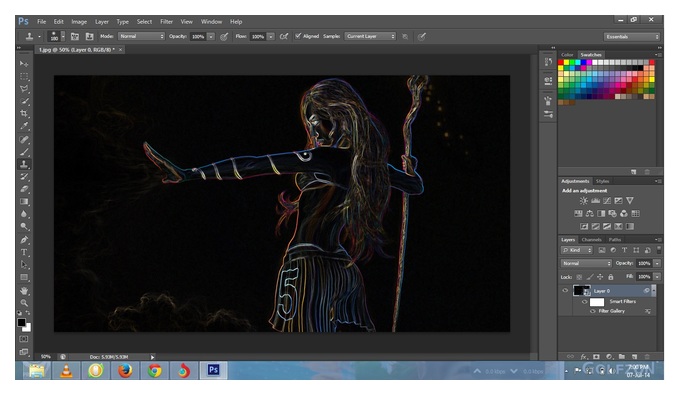This screenshot has width=680, height=395.
Task: Open the Brush panel toggle in options bar
Action: pos(75,36)
